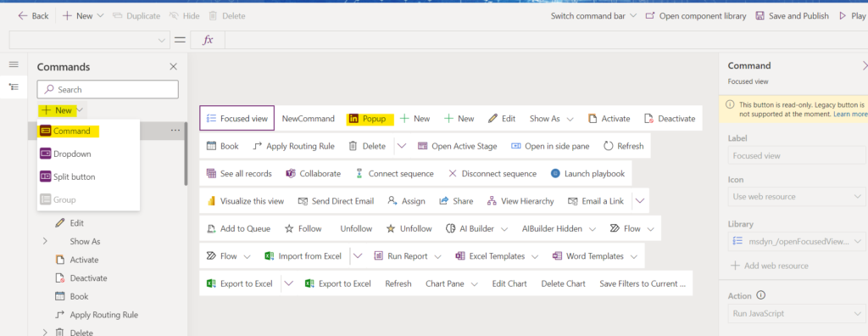The height and width of the screenshot is (336, 868).
Task: Click Duplicate in the top toolbar
Action: [136, 16]
